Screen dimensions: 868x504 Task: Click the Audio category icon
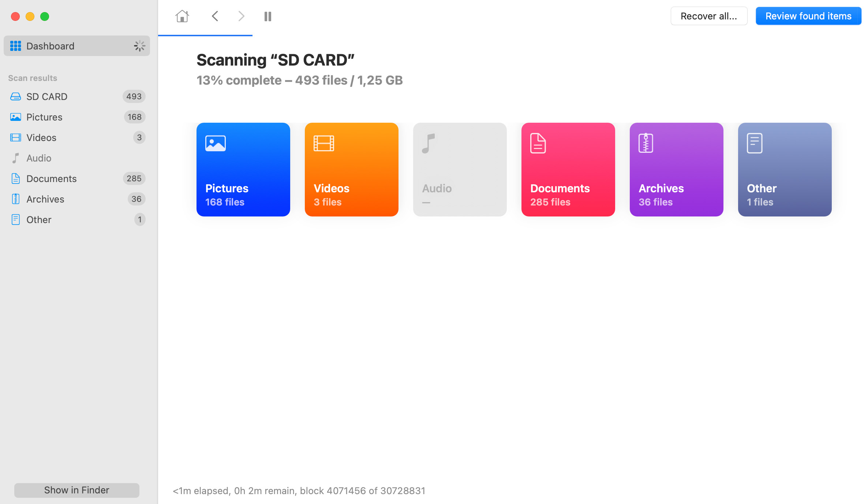429,142
